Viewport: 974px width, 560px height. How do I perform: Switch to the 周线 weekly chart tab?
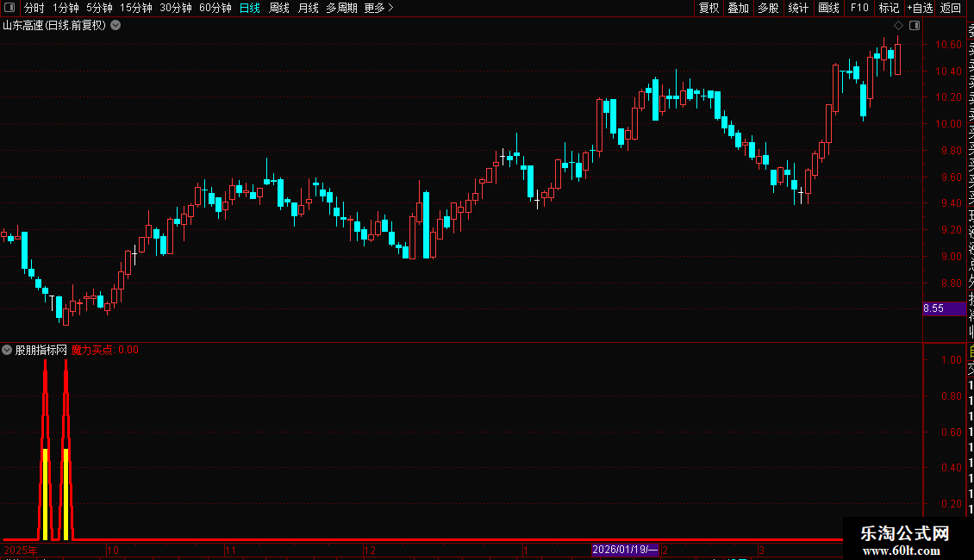coord(279,8)
